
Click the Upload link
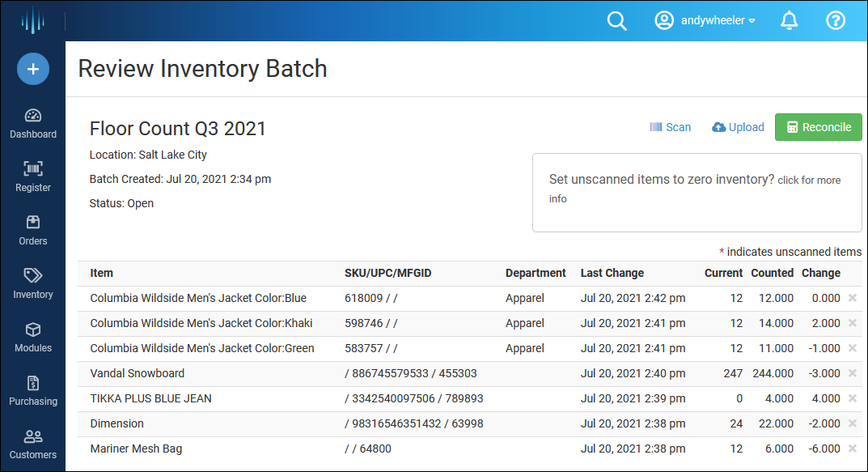click(738, 127)
